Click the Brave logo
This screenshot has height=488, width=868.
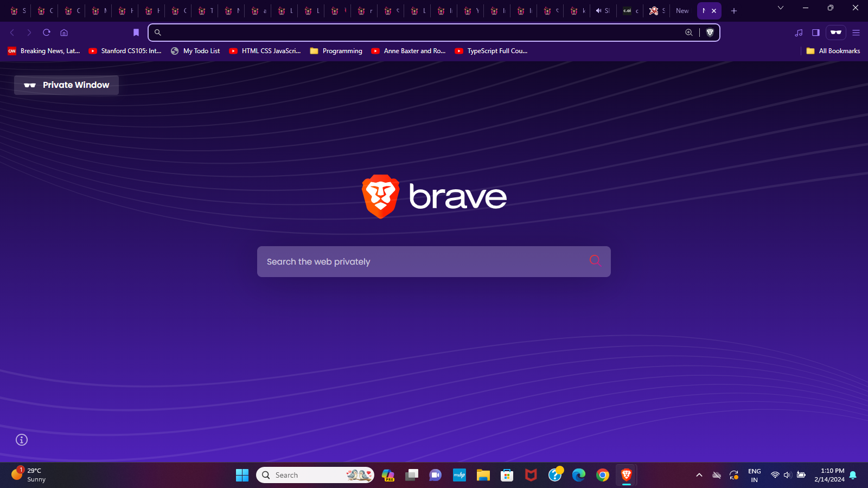(x=434, y=196)
